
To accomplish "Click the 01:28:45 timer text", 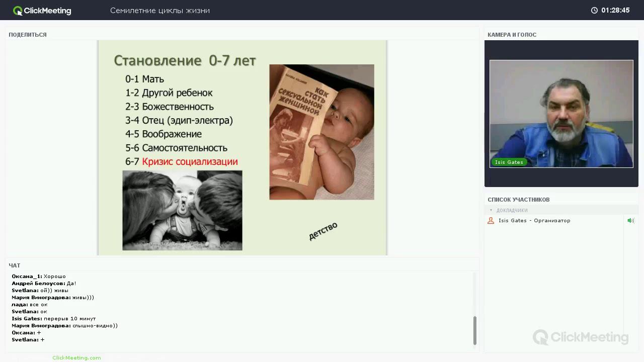I will 615,10.
